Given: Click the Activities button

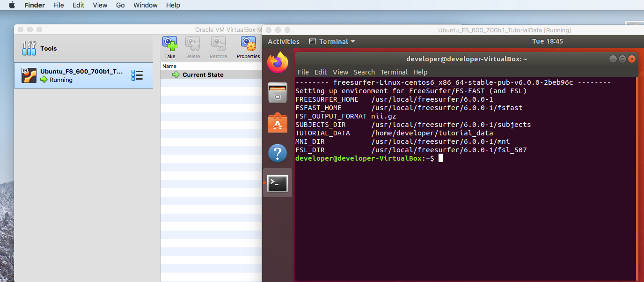Looking at the screenshot, I should (x=284, y=42).
